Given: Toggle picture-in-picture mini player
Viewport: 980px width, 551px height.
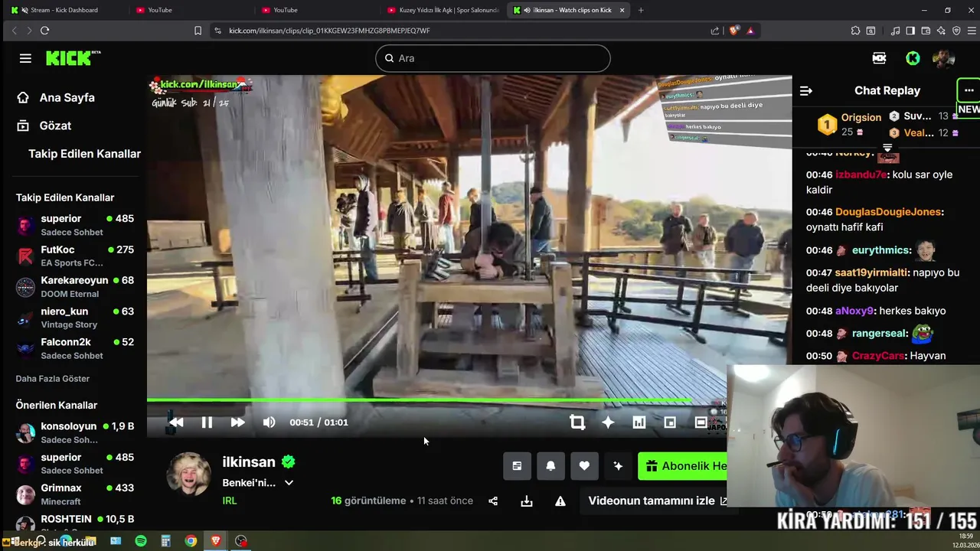Looking at the screenshot, I should (x=670, y=422).
